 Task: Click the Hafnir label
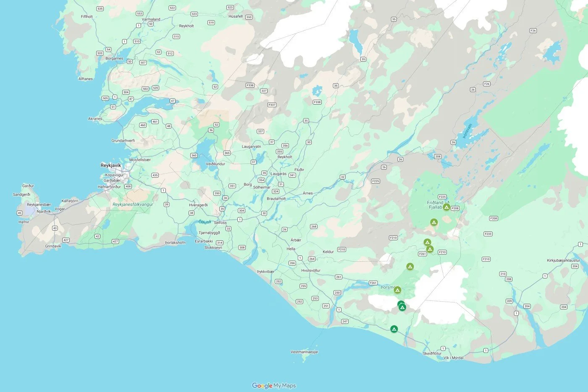24,222
